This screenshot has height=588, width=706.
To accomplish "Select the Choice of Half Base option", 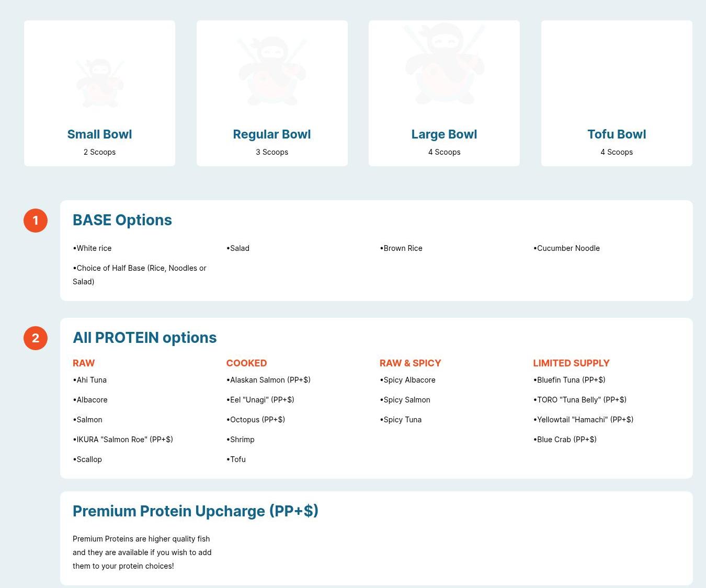I will tap(140, 274).
